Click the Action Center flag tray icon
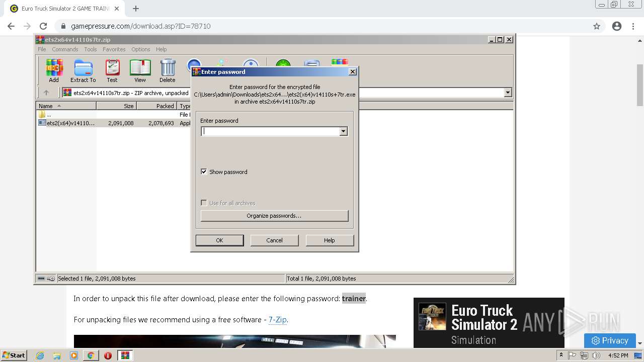The width and height of the screenshot is (644, 362). coord(573,355)
